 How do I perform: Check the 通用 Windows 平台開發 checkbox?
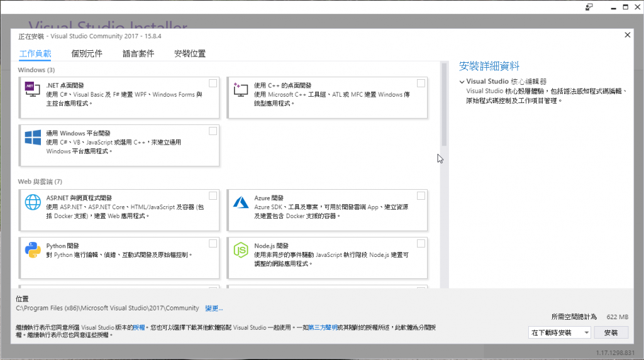point(213,131)
